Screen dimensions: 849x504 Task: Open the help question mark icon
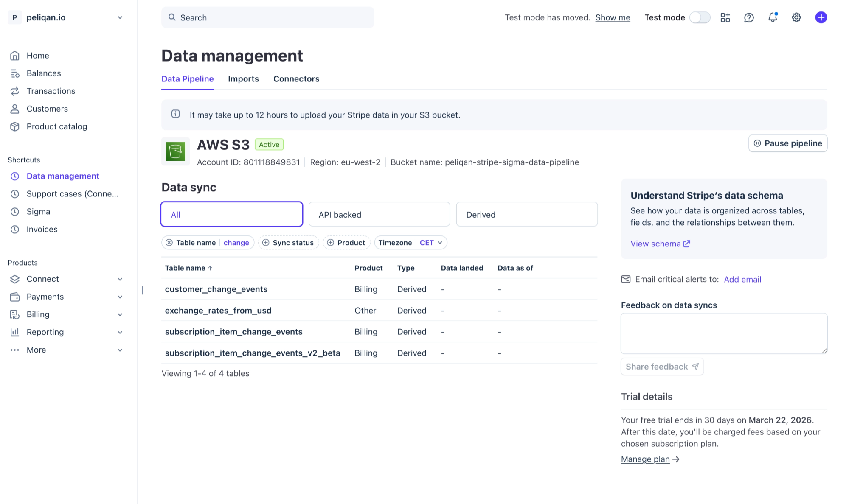[x=749, y=17]
